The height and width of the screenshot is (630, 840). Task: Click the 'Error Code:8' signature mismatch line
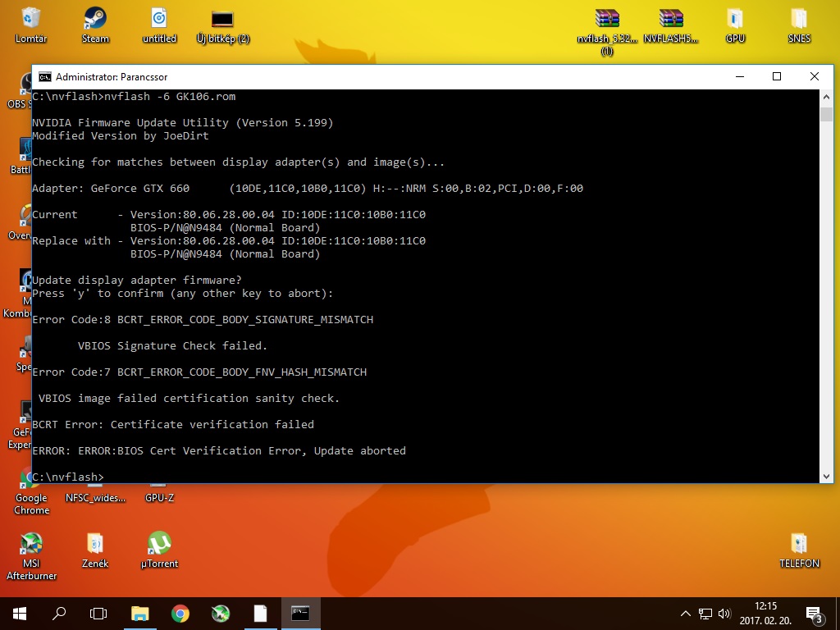(x=203, y=320)
